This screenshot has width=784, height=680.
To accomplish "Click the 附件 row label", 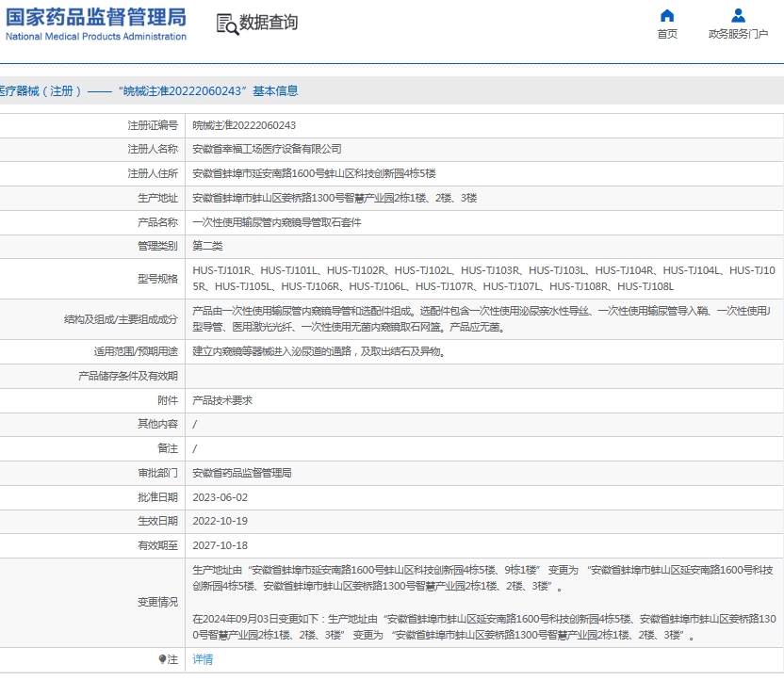I will [168, 400].
